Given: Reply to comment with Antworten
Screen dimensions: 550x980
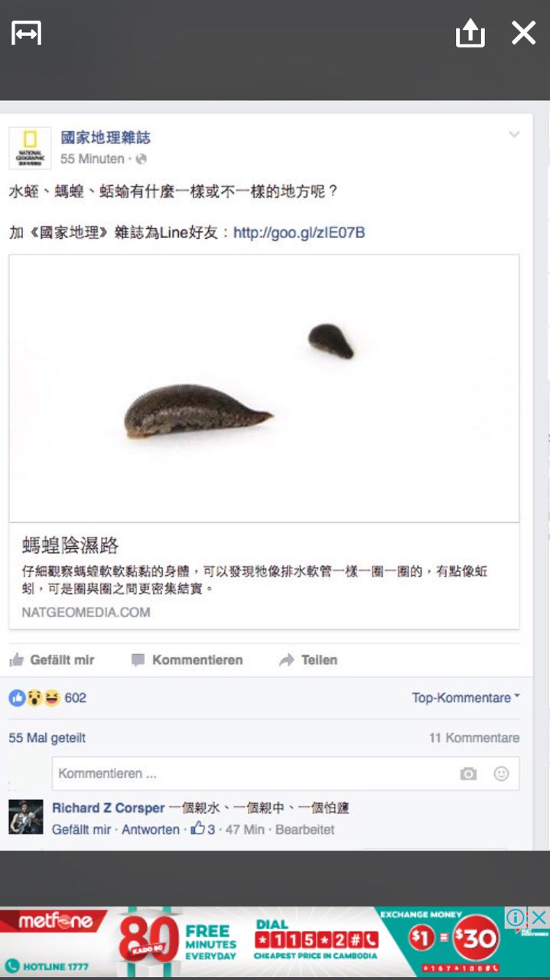Looking at the screenshot, I should [x=151, y=829].
